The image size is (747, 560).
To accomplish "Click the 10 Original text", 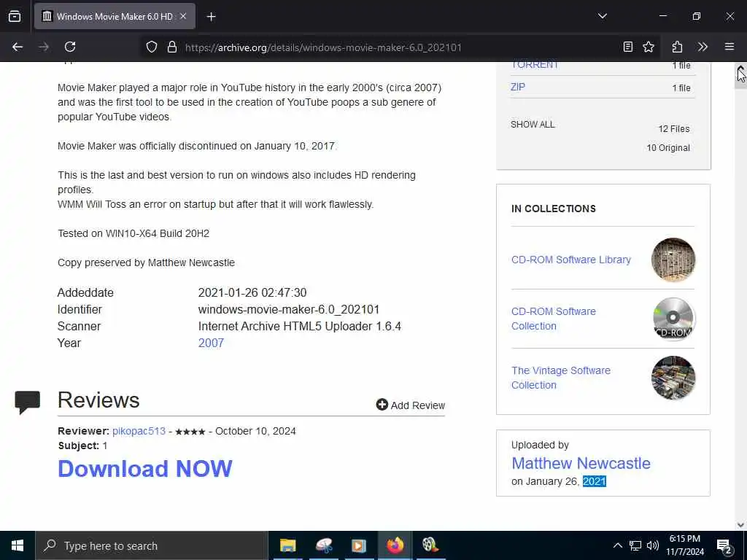I will click(668, 147).
